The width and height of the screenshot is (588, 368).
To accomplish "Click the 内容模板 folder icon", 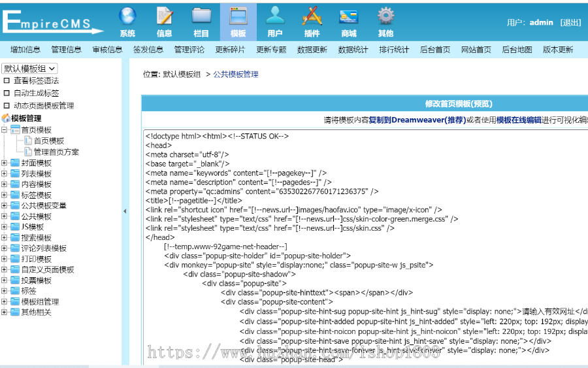I will 15,184.
